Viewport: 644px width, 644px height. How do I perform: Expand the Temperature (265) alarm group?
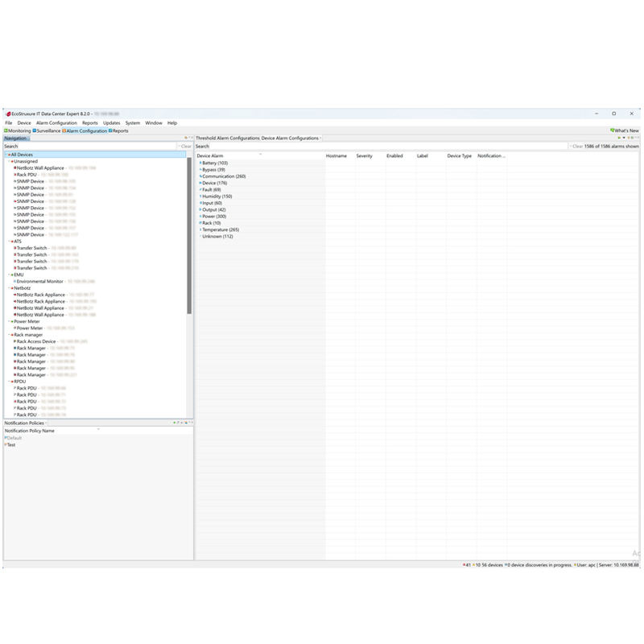point(200,229)
